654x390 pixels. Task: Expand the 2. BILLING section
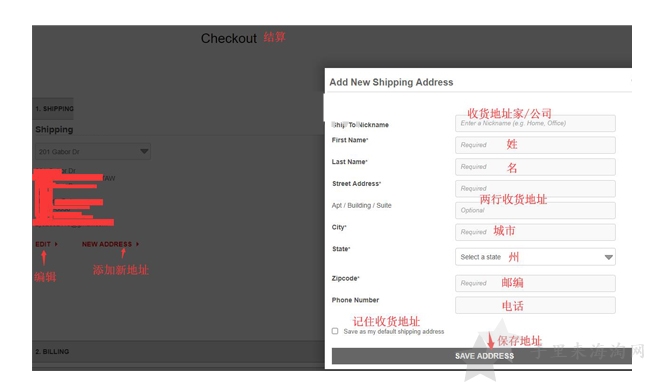pyautogui.click(x=178, y=352)
